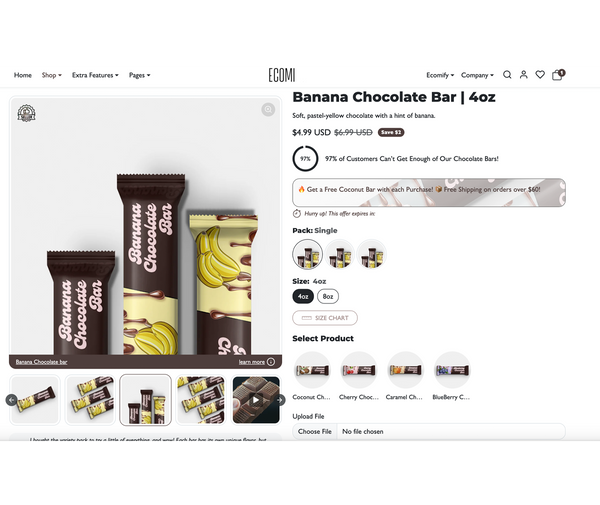This screenshot has width=600, height=505.
Task: Play the chocolate video thumbnail
Action: 256,400
